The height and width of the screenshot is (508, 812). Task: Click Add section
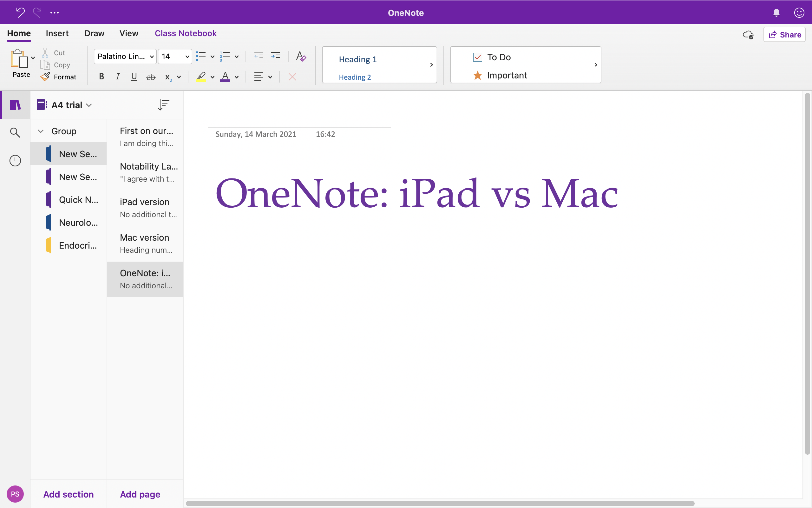(69, 494)
